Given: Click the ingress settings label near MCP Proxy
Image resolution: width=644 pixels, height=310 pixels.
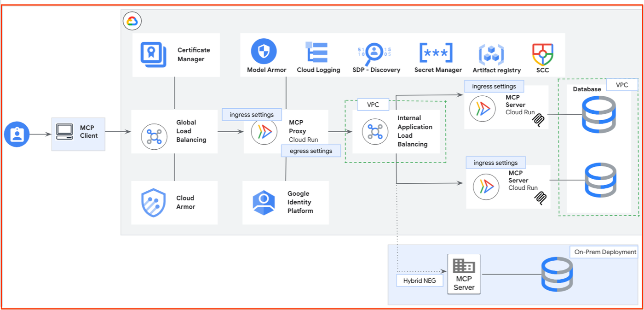Looking at the screenshot, I should (252, 114).
